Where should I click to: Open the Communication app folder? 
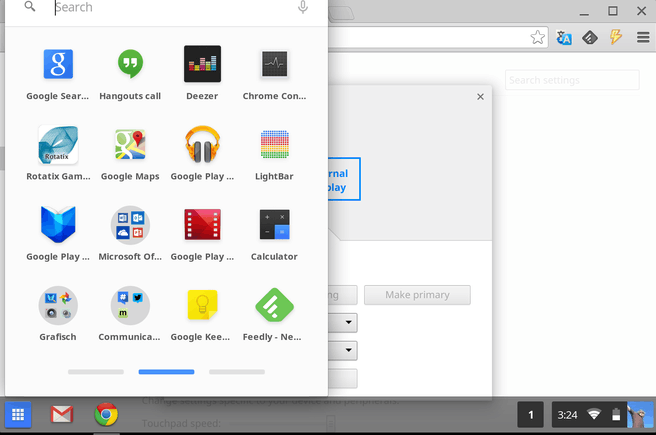pyautogui.click(x=130, y=305)
